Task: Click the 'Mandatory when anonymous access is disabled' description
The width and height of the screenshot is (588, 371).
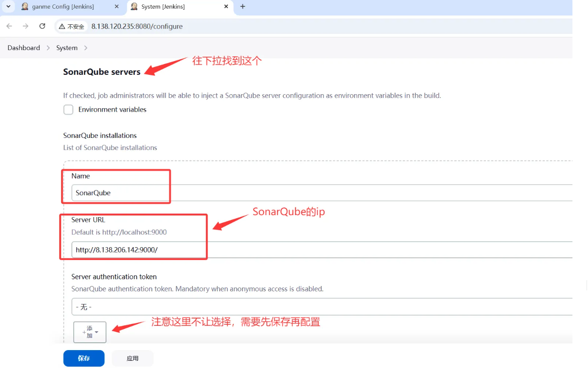Action: tap(249, 289)
